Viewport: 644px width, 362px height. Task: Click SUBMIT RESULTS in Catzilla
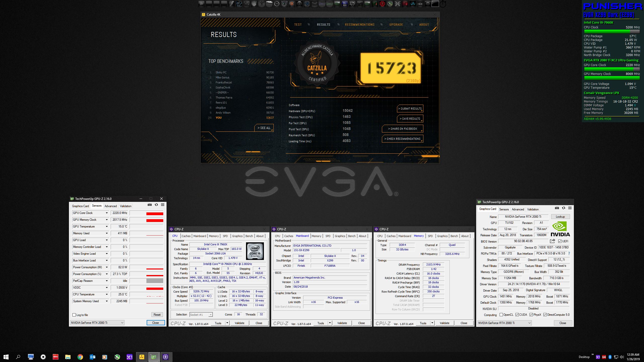pos(410,109)
